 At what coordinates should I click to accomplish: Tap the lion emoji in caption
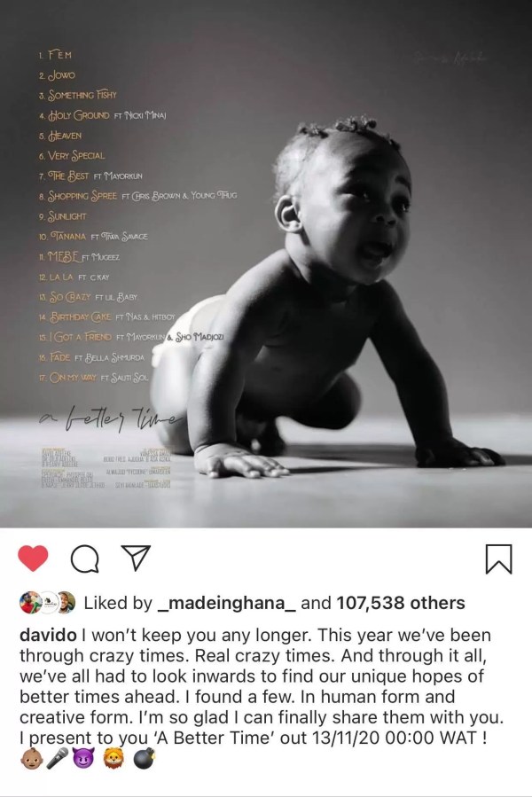(x=113, y=759)
